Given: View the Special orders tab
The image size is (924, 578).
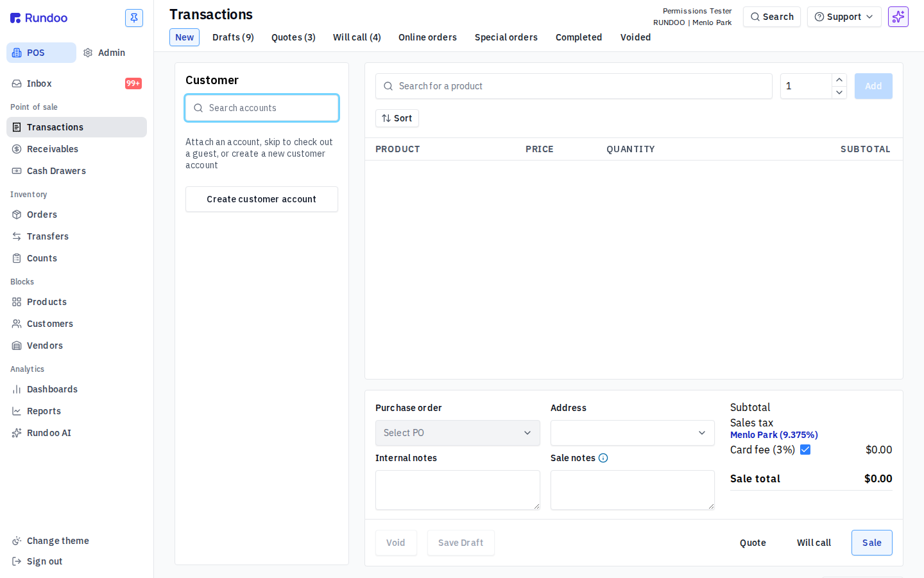Looking at the screenshot, I should 506,37.
